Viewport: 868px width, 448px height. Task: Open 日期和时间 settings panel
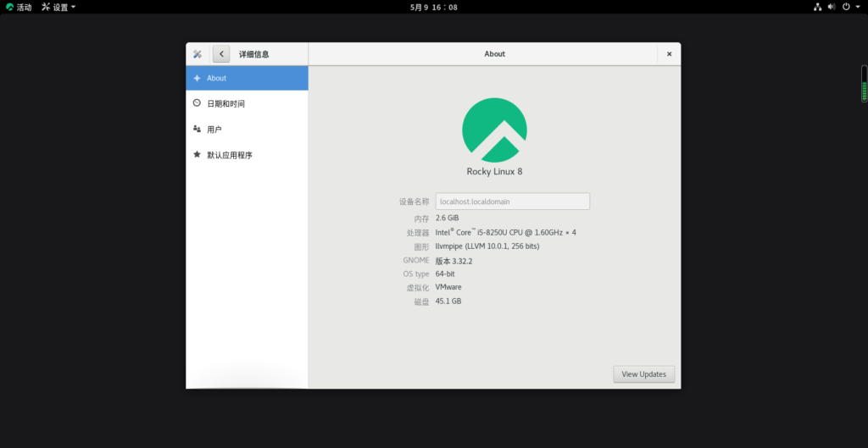247,103
